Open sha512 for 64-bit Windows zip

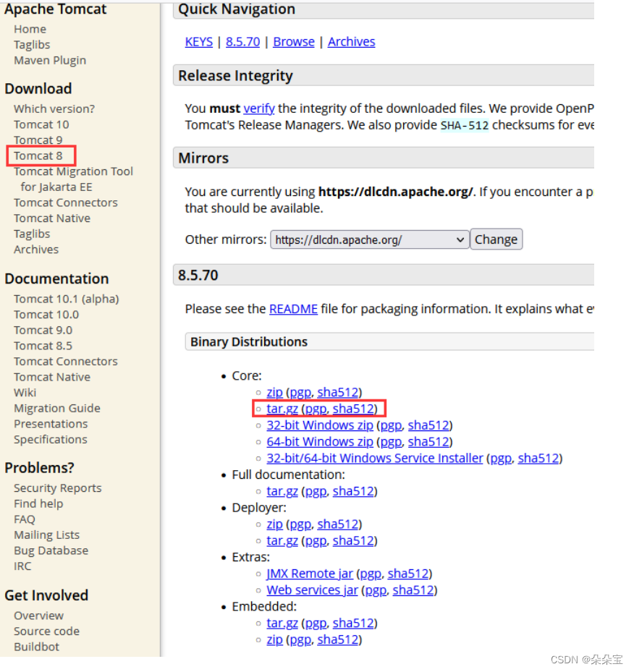click(428, 441)
